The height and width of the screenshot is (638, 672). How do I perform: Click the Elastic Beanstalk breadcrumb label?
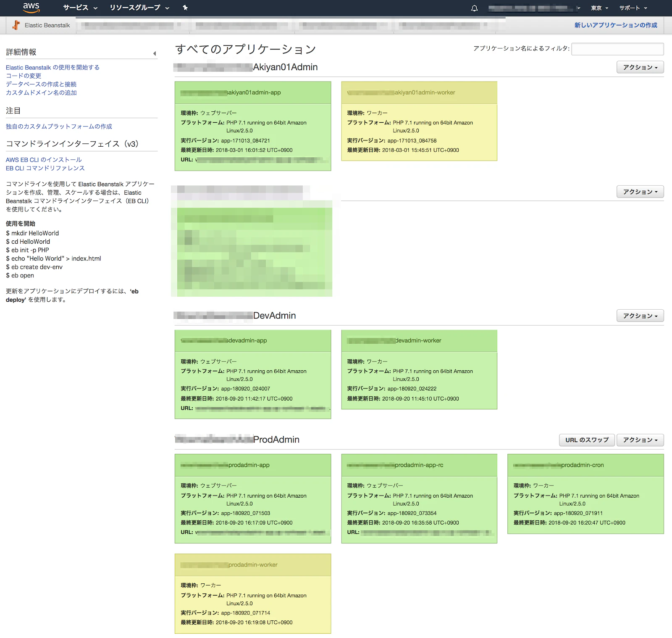pyautogui.click(x=47, y=25)
